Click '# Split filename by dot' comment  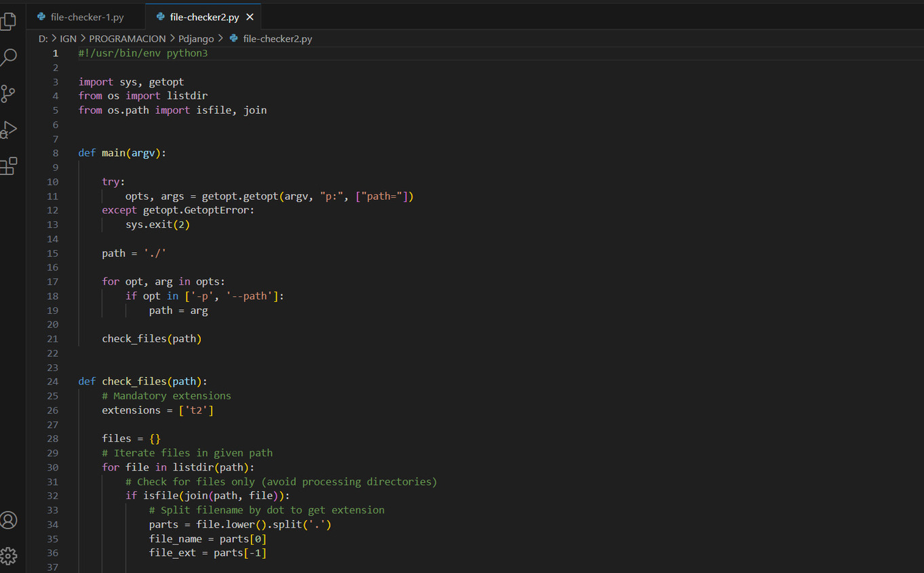(x=267, y=510)
